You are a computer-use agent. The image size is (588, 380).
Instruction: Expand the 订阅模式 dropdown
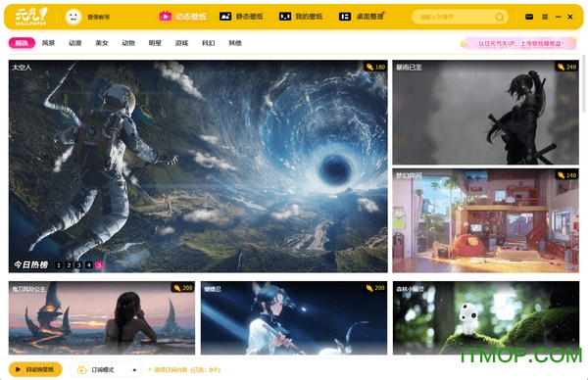coord(106,369)
